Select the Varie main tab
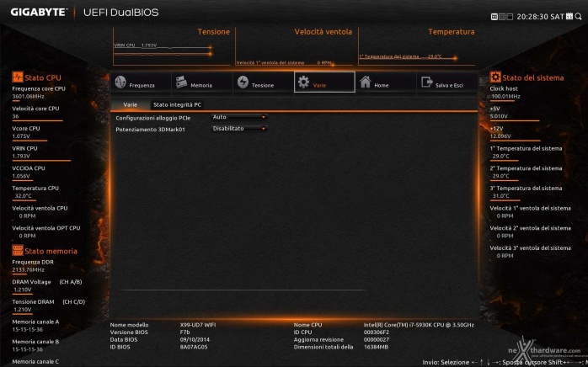 tap(324, 82)
